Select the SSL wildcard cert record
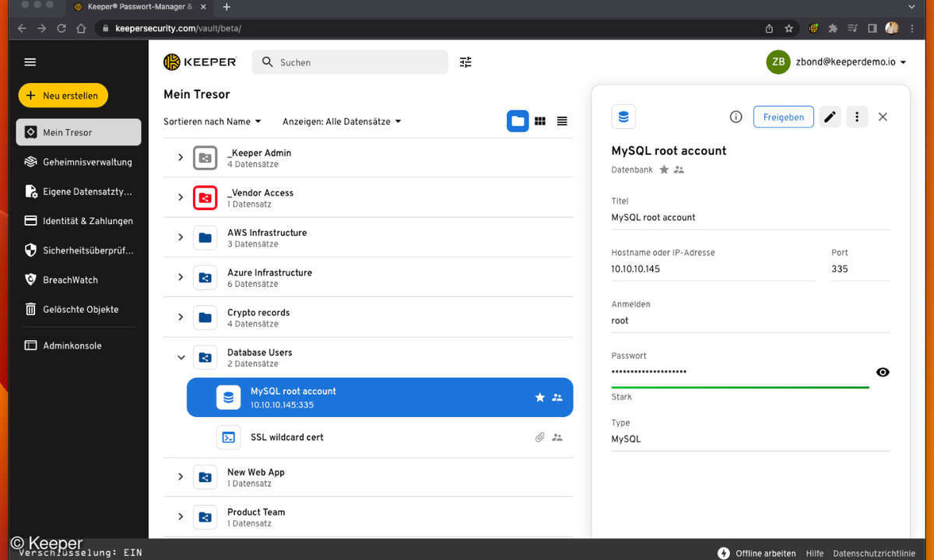The height and width of the screenshot is (560, 934). coord(380,437)
